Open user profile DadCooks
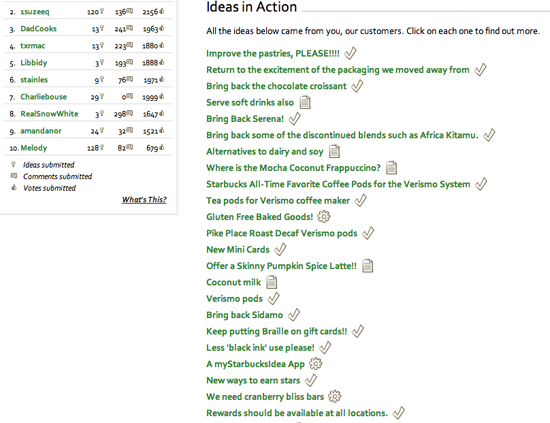Viewport: 550px width, 423px height. [38, 29]
